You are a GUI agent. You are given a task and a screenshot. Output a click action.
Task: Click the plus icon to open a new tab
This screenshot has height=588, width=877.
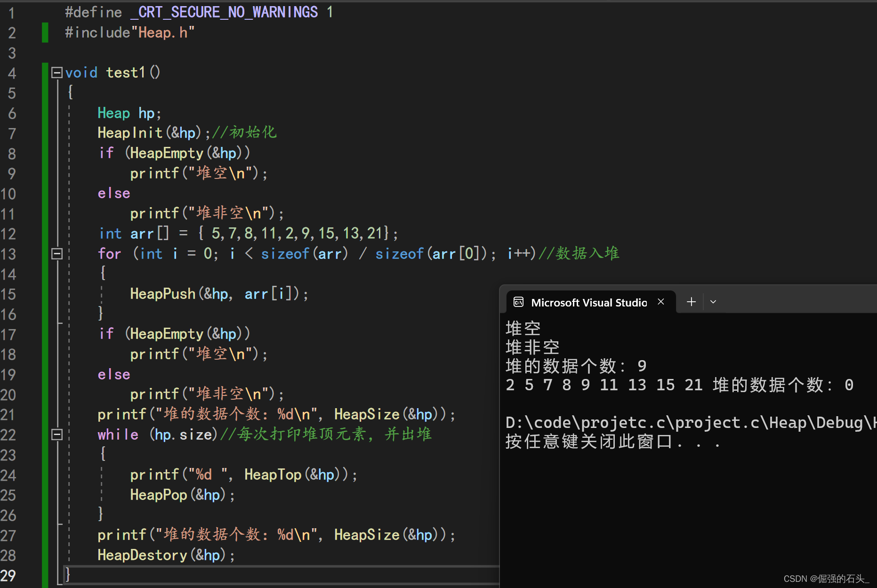tap(691, 301)
